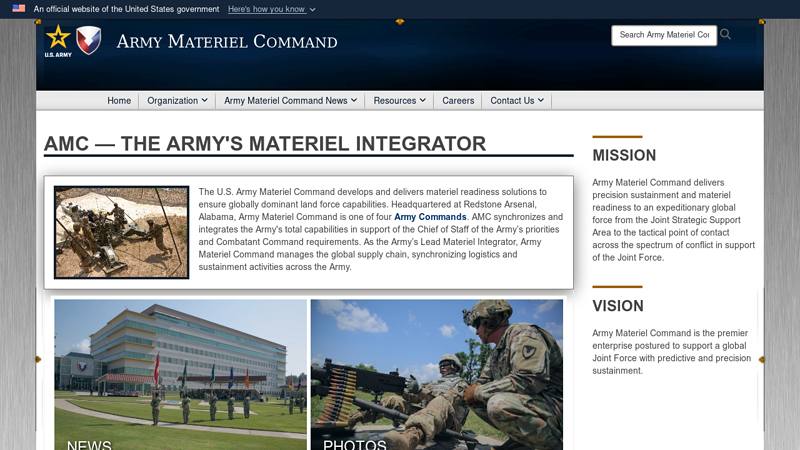Go to the Home menu item

[119, 101]
